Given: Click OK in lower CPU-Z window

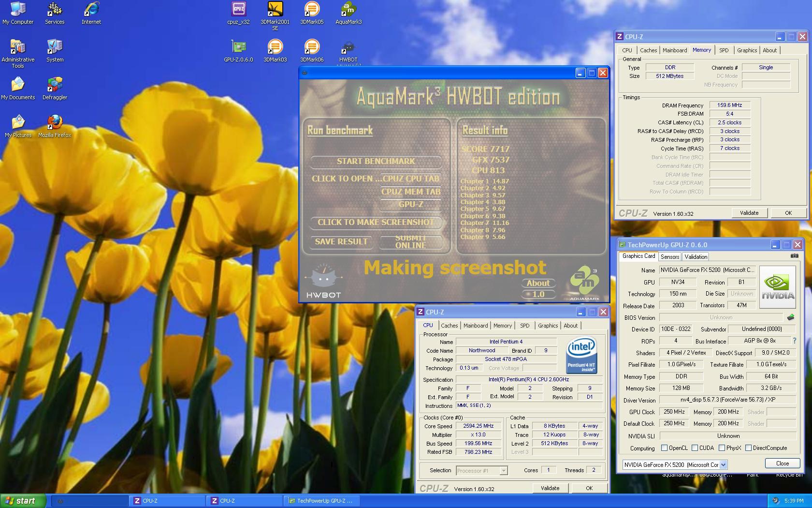Looking at the screenshot, I should pyautogui.click(x=589, y=488).
